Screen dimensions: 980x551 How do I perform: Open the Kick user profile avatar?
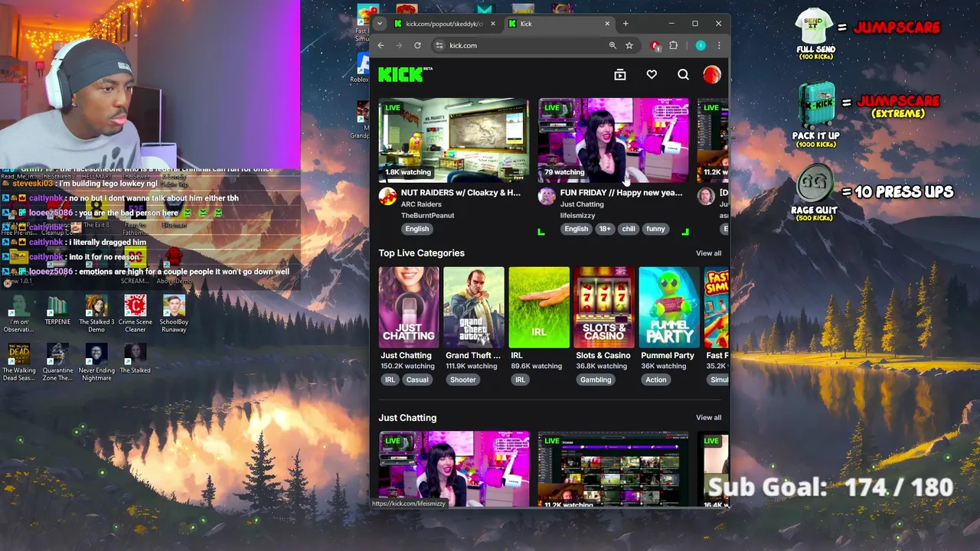tap(712, 74)
